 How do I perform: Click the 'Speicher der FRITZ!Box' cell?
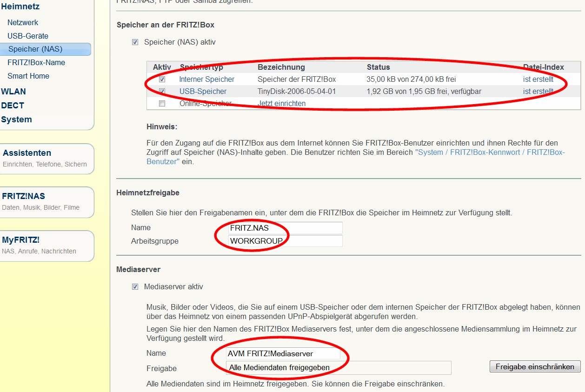pyautogui.click(x=297, y=80)
